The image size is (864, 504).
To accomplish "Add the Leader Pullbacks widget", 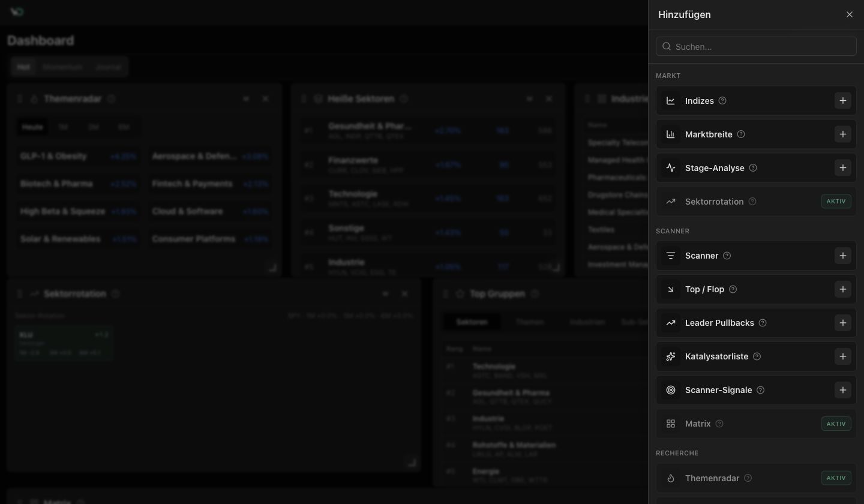I will [842, 323].
